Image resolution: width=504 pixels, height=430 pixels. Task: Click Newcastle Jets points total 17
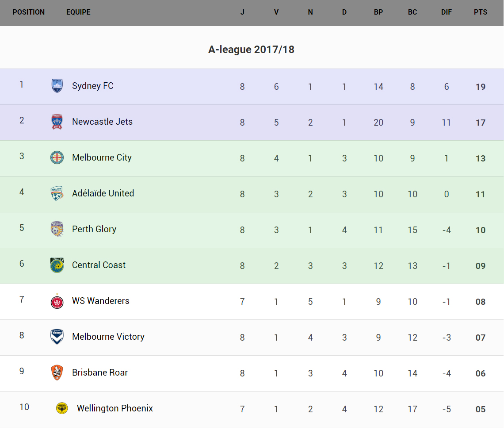coord(481,123)
